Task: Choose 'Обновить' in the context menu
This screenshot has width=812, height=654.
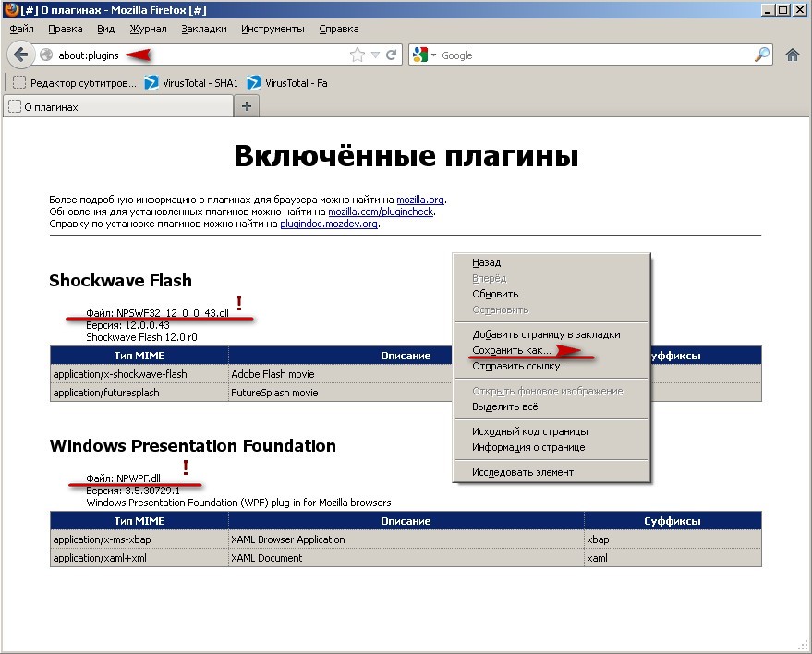Action: pos(551,294)
